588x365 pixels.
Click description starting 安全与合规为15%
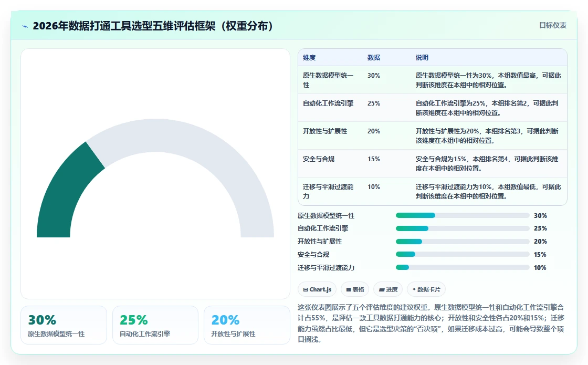487,163
